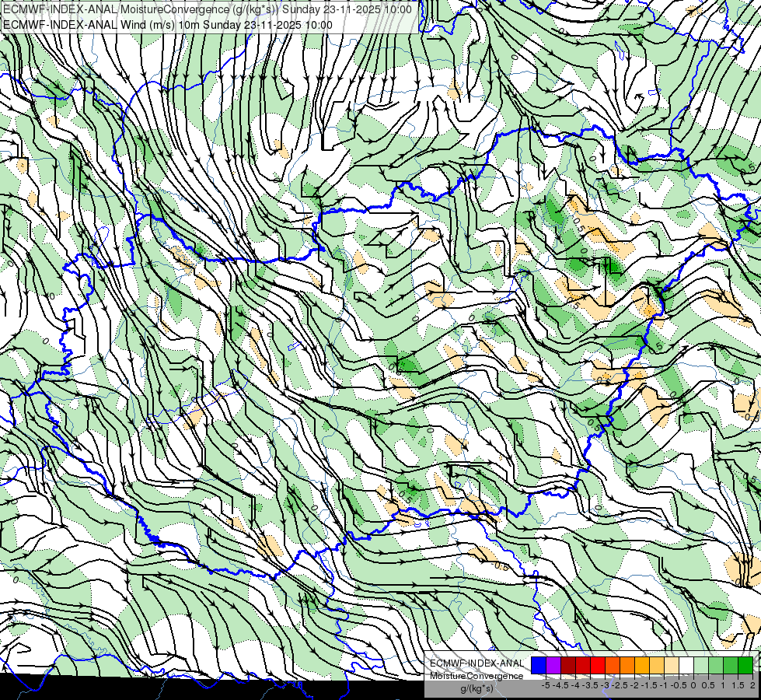Select the orange-red swatch between -3 and -2.5
The width and height of the screenshot is (761, 700).
pos(613,665)
